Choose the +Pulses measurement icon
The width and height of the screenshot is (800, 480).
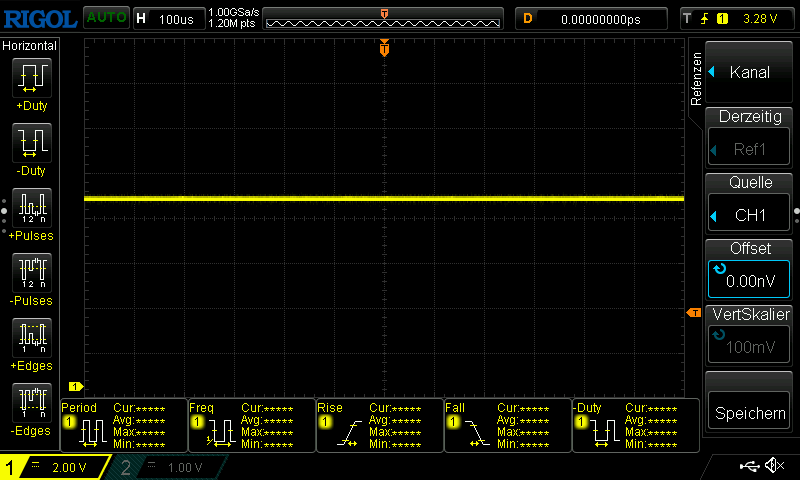tap(30, 208)
